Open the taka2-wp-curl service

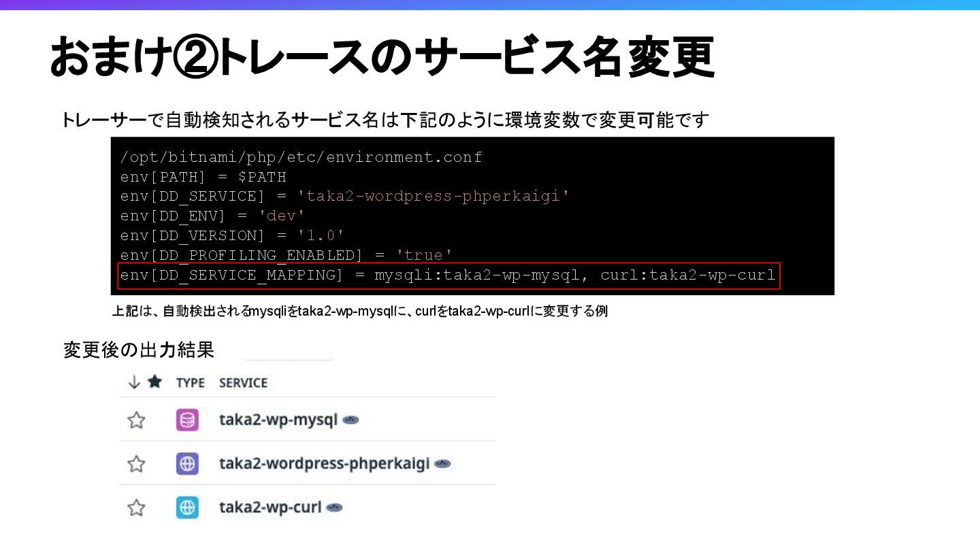coord(270,507)
